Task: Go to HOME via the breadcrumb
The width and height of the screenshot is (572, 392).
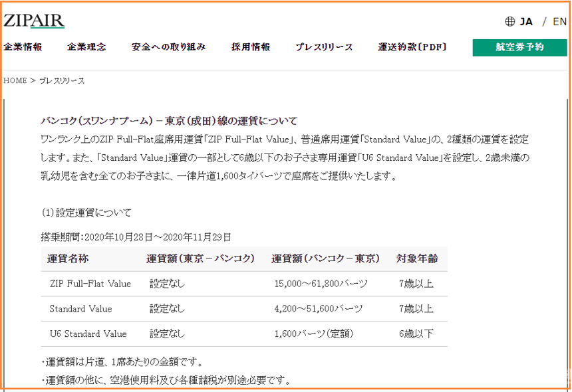Action: pyautogui.click(x=15, y=80)
